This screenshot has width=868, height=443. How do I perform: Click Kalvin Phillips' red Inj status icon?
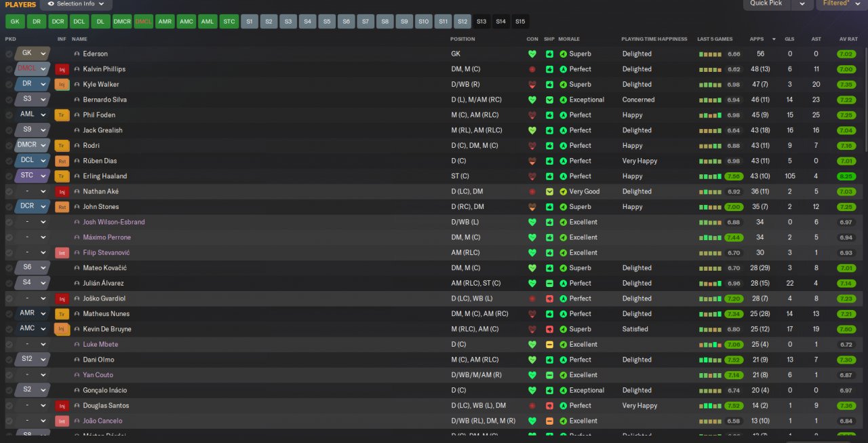click(62, 69)
